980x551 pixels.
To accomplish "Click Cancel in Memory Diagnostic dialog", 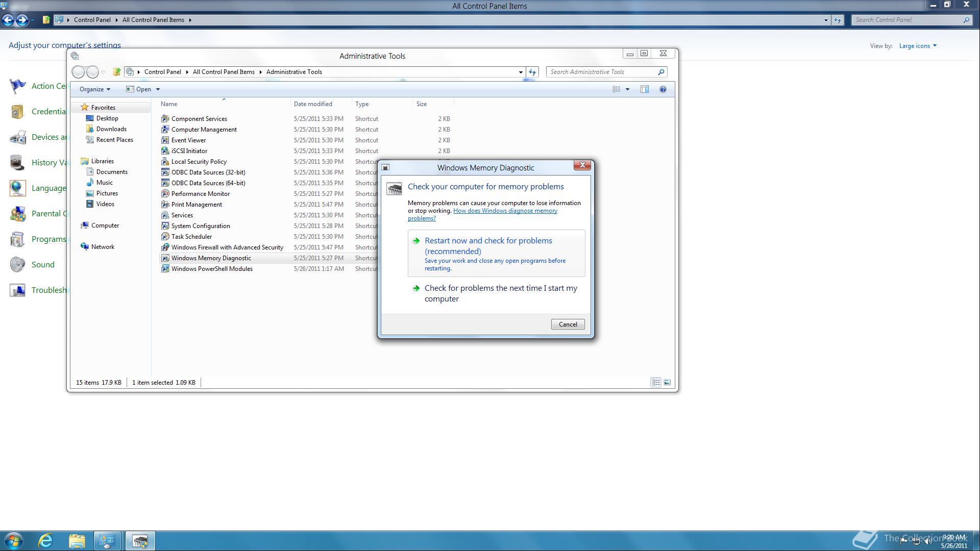I will tap(568, 324).
